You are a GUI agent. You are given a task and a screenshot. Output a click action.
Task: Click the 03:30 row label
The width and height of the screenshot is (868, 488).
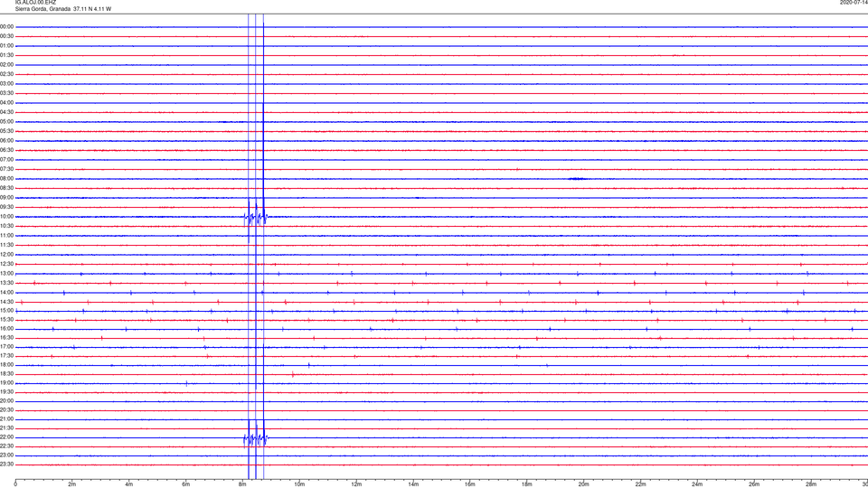point(7,93)
